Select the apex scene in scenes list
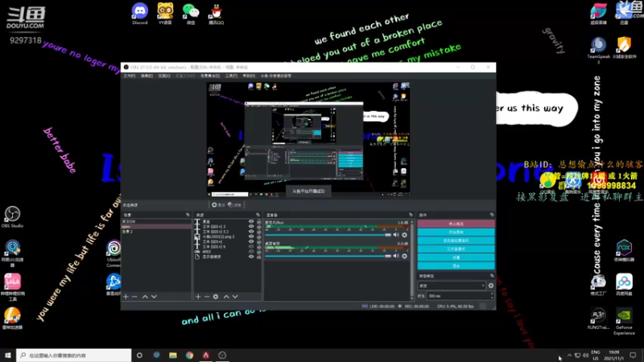The height and width of the screenshot is (362, 644). (x=156, y=227)
